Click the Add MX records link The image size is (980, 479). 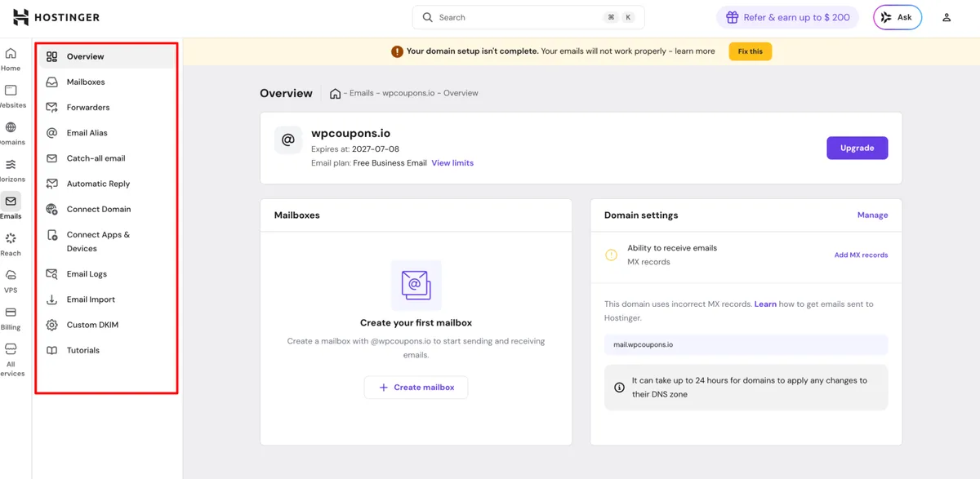pyautogui.click(x=861, y=255)
